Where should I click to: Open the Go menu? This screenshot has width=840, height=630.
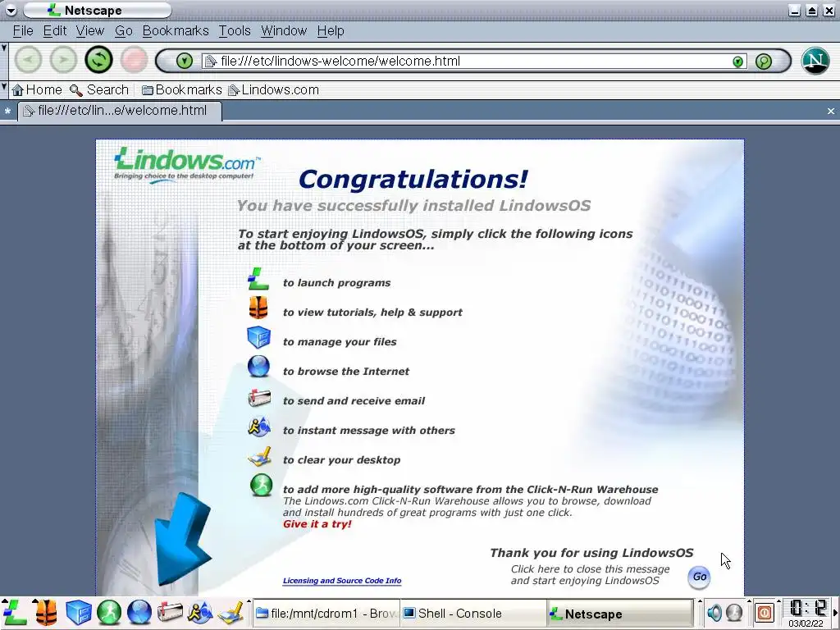123,31
